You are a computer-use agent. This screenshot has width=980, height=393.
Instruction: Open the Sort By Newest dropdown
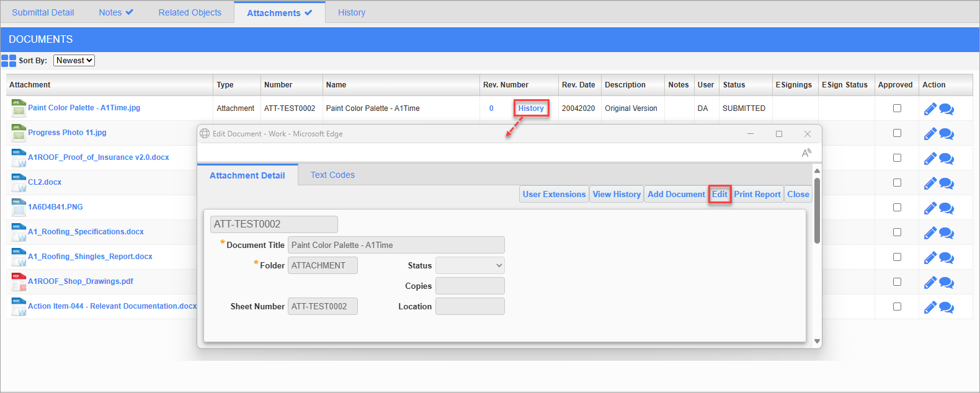pyautogui.click(x=74, y=60)
